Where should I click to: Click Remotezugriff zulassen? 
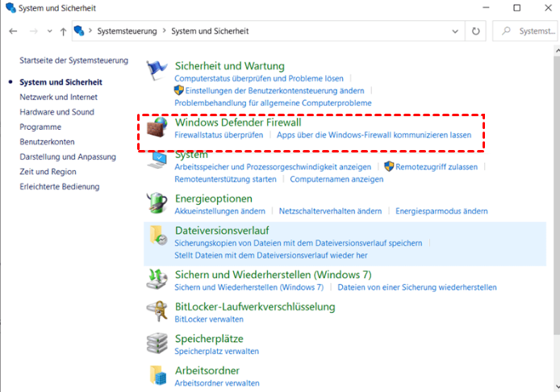pyautogui.click(x=437, y=167)
